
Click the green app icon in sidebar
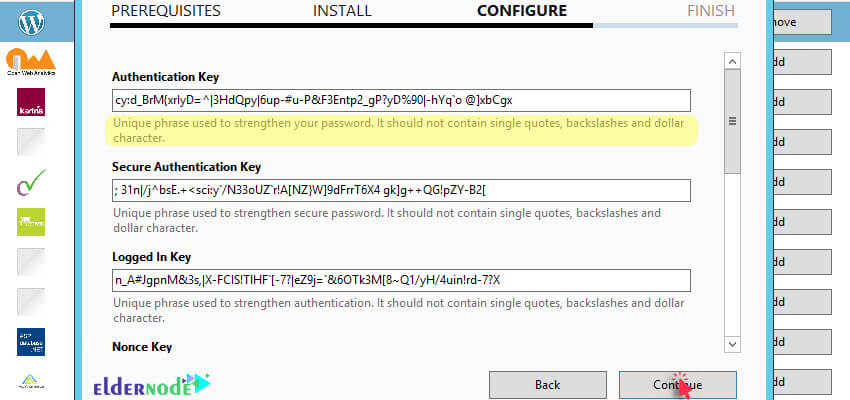point(31,222)
